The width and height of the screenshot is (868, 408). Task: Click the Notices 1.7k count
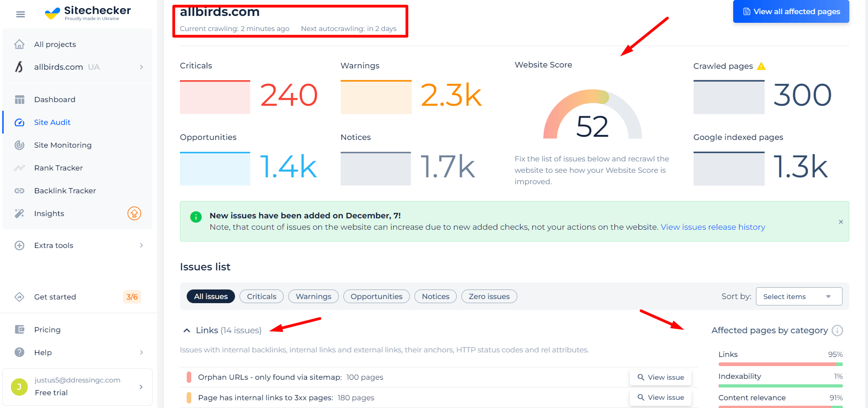[447, 167]
